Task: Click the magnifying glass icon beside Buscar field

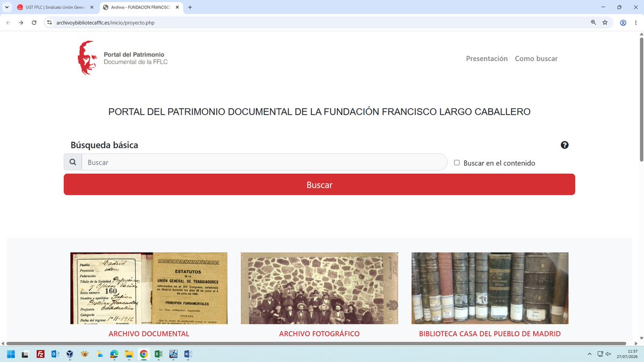Action: (x=73, y=162)
